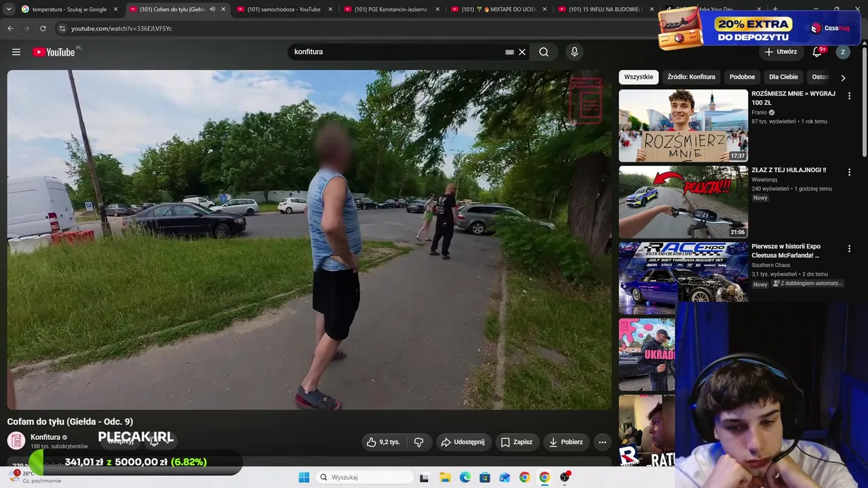Close the 'samochodoza - YouTube' tab
The width and height of the screenshot is (868, 488).
tap(330, 9)
